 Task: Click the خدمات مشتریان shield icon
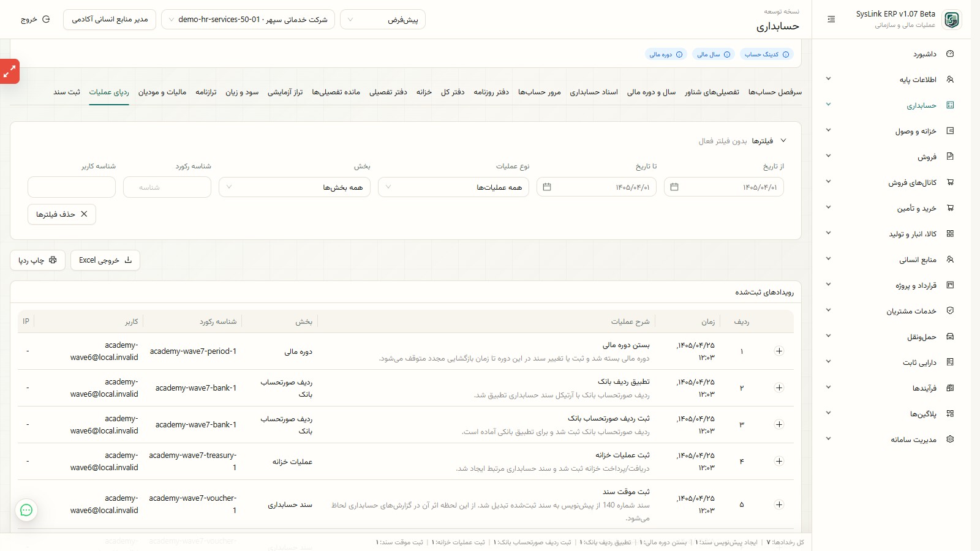pos(950,311)
